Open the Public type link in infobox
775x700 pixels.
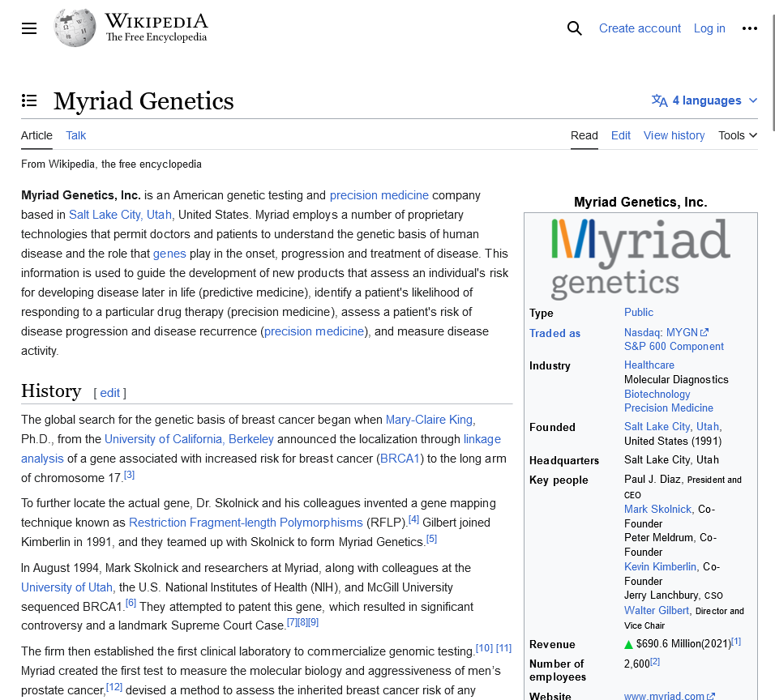(x=639, y=312)
